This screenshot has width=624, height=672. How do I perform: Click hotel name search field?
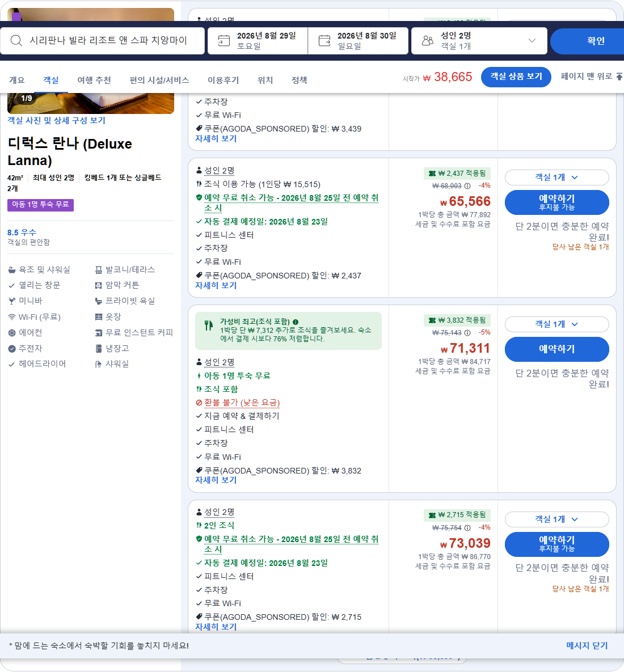[x=103, y=41]
